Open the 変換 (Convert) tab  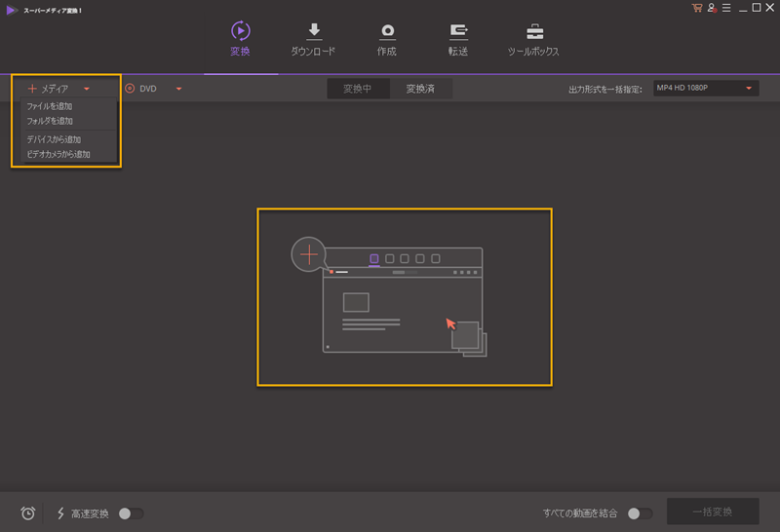click(x=240, y=39)
